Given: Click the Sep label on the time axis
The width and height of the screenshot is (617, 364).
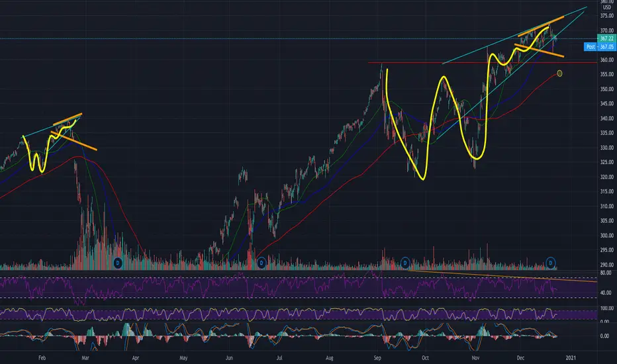Looking at the screenshot, I should (377, 357).
